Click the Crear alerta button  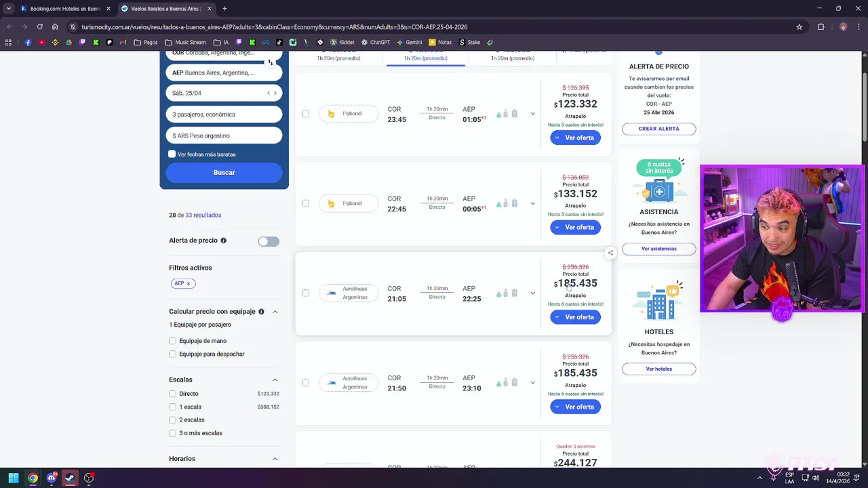(x=658, y=128)
